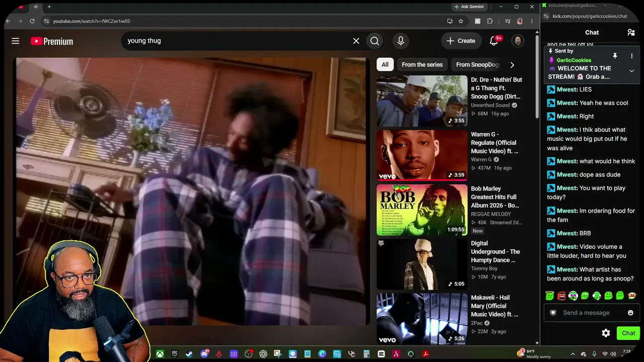644x362 pixels.
Task: Click the 'Mwest: BRB' chat message
Action: coord(569,233)
